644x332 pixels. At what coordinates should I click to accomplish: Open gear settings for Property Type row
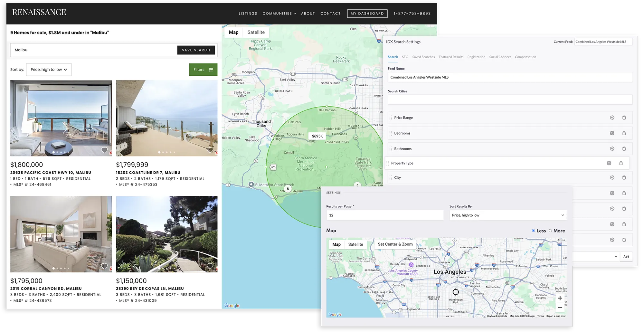point(609,163)
